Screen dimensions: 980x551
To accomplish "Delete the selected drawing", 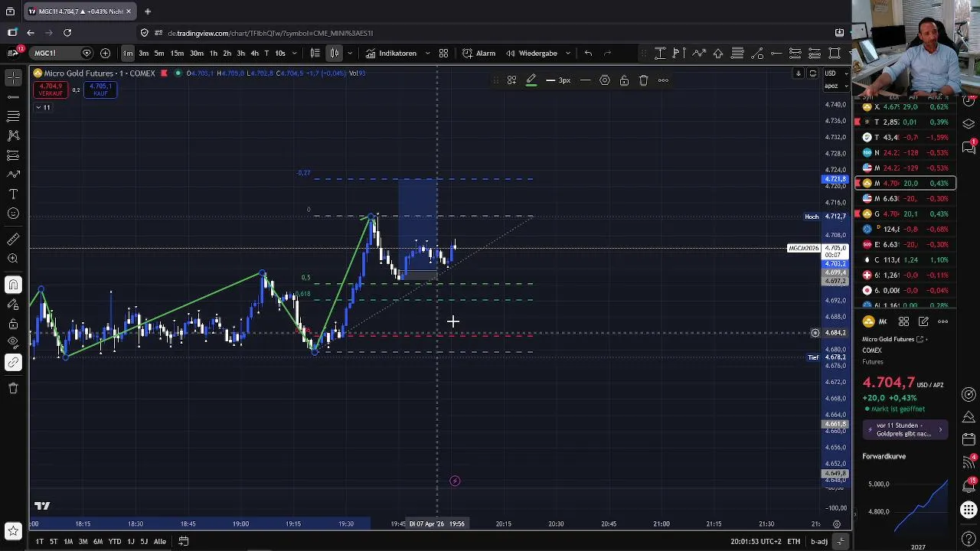I will [643, 80].
